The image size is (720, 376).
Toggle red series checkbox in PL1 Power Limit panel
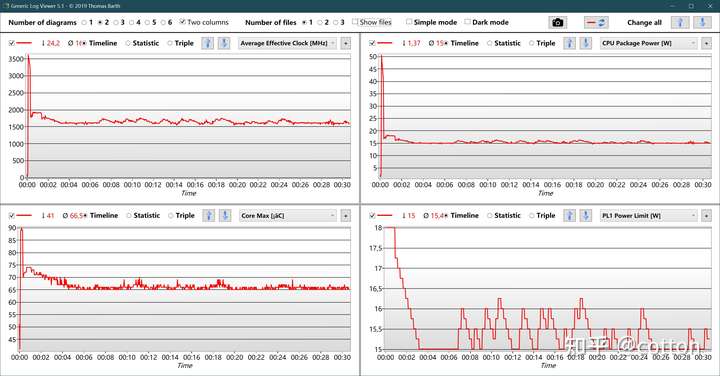pyautogui.click(x=372, y=215)
